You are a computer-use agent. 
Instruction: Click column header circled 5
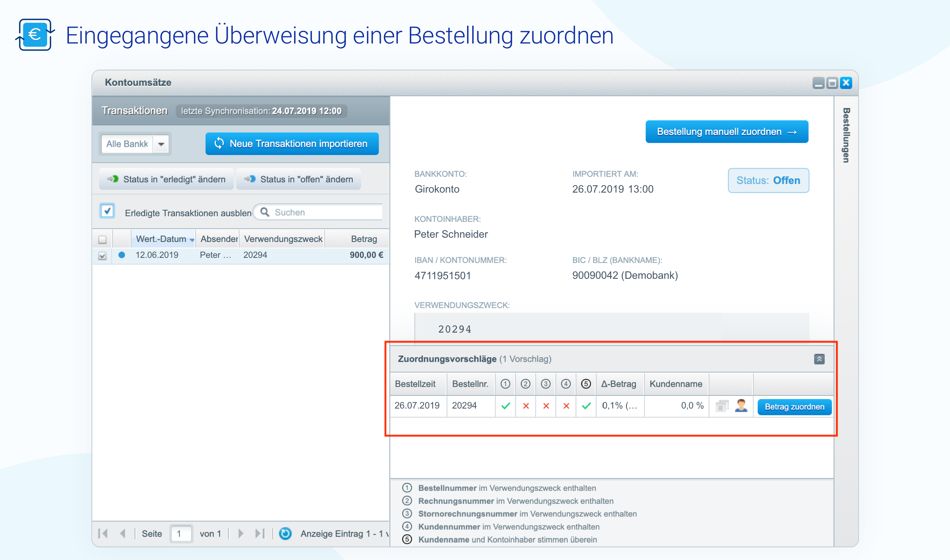point(586,384)
